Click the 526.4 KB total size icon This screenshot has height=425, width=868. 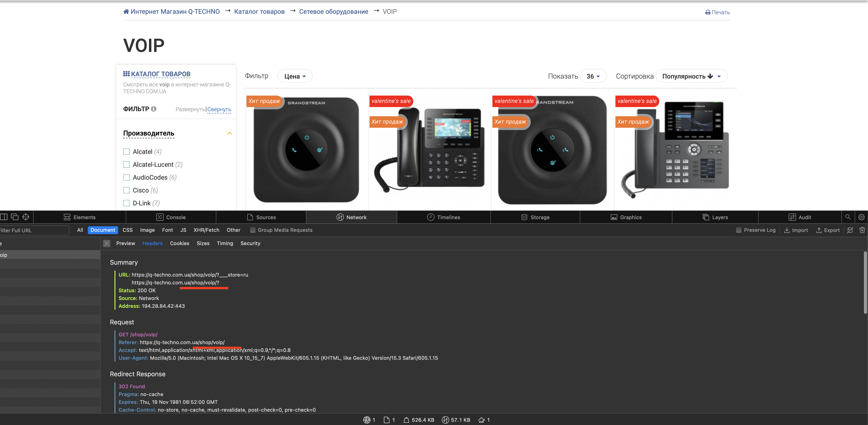pyautogui.click(x=406, y=420)
